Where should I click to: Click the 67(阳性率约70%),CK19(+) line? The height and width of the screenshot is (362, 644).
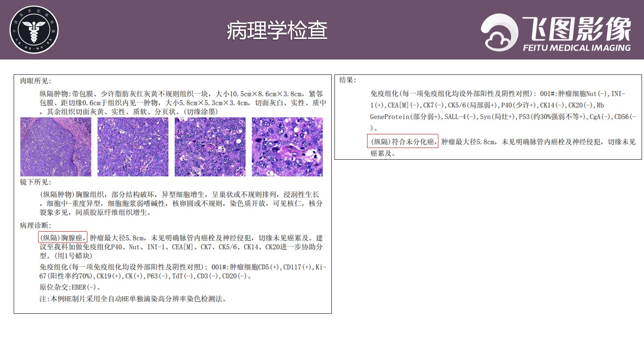tap(146, 276)
